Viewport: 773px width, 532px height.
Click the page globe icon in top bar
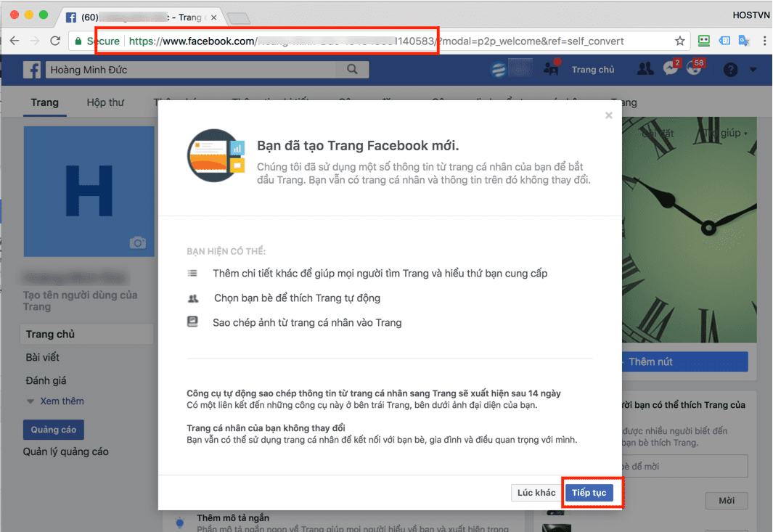(499, 70)
